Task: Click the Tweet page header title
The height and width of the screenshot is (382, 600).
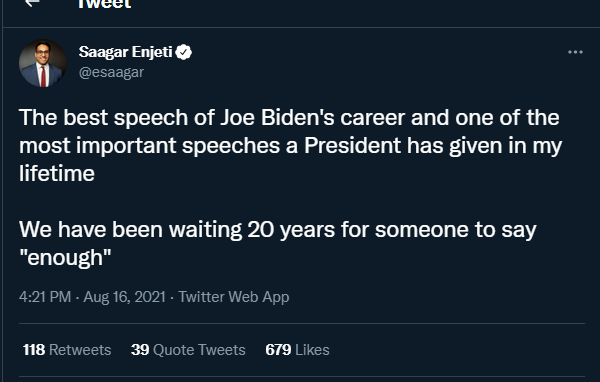Action: click(104, 4)
